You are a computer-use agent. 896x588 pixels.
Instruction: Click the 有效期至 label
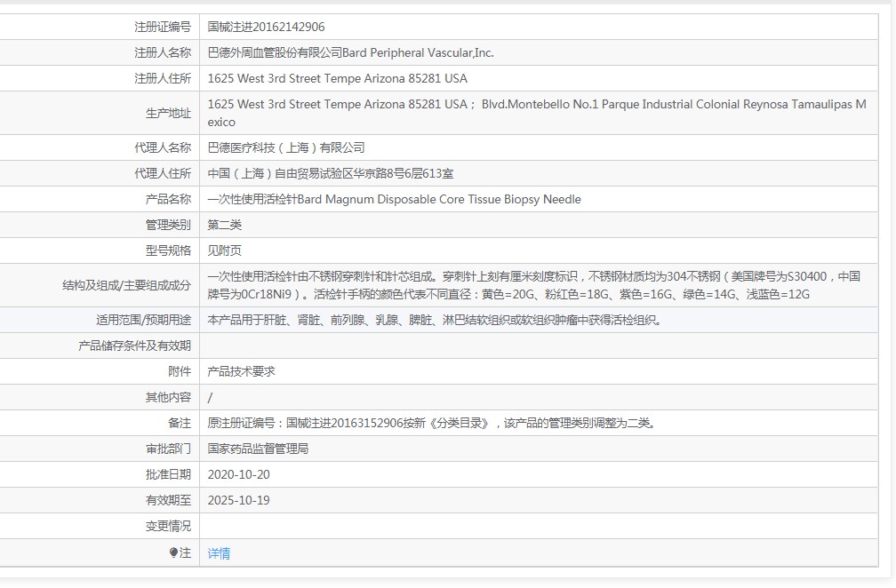click(168, 500)
